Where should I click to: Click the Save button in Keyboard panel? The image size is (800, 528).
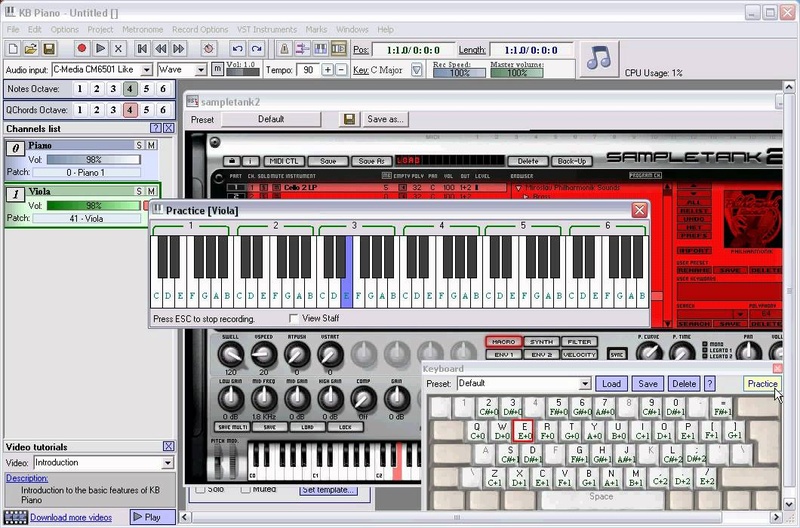(648, 384)
